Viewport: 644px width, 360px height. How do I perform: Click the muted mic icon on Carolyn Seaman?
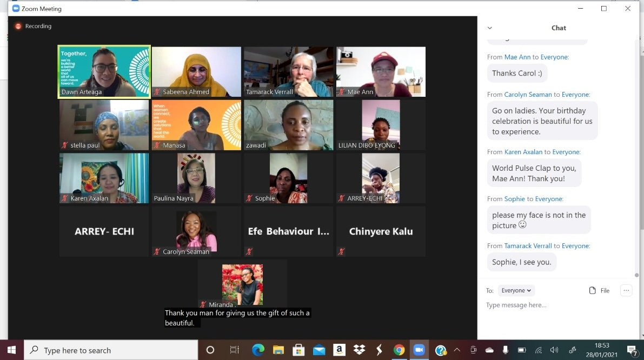[157, 251]
